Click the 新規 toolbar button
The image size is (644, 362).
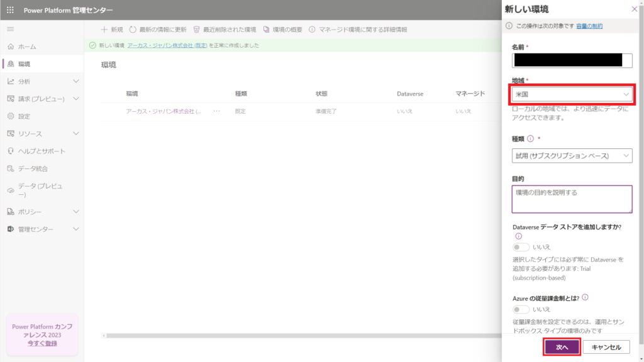112,30
